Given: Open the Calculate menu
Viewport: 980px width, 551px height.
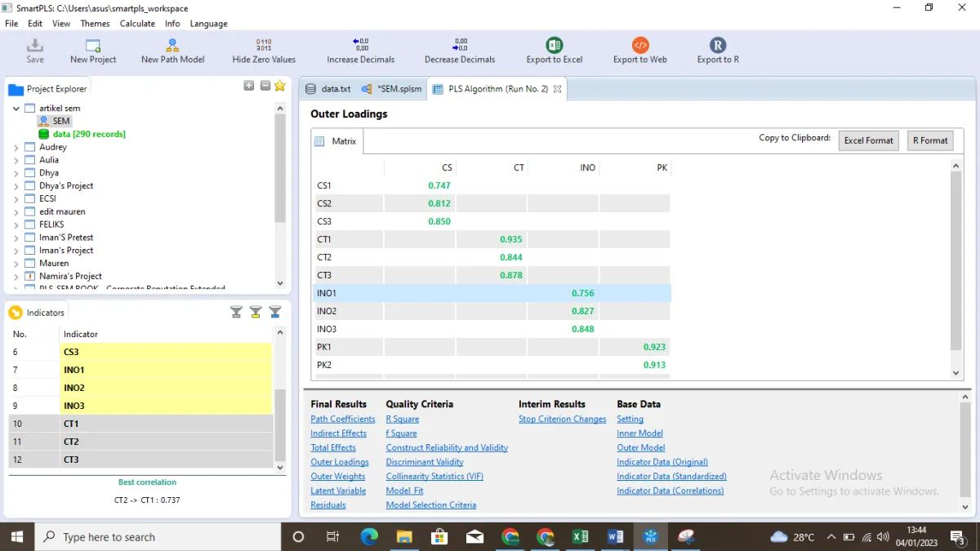Looking at the screenshot, I should pos(137,24).
